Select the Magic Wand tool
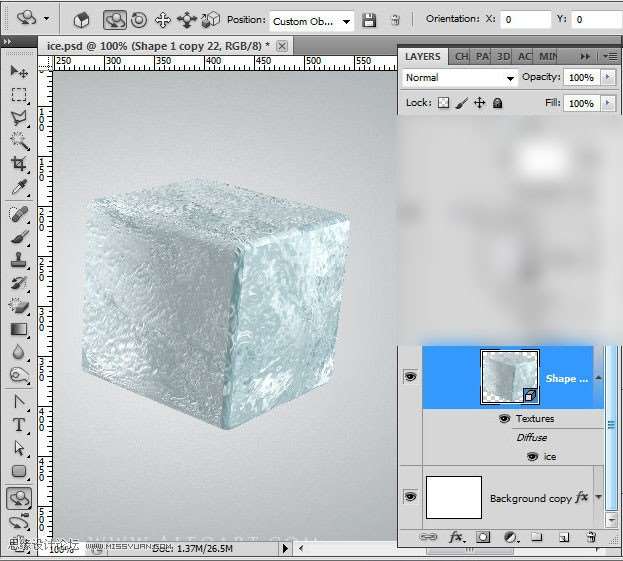The image size is (623, 561). pyautogui.click(x=19, y=141)
